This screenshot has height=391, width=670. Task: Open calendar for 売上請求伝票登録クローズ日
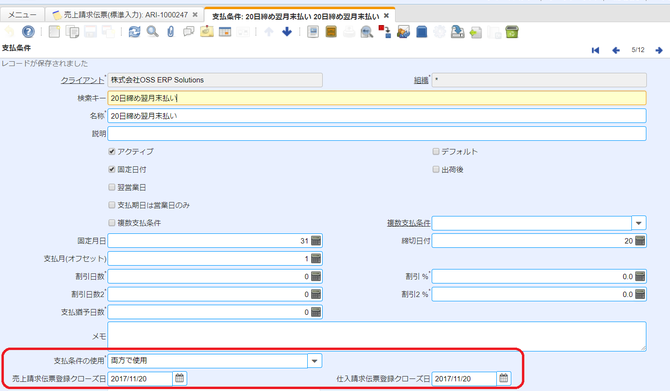(179, 378)
